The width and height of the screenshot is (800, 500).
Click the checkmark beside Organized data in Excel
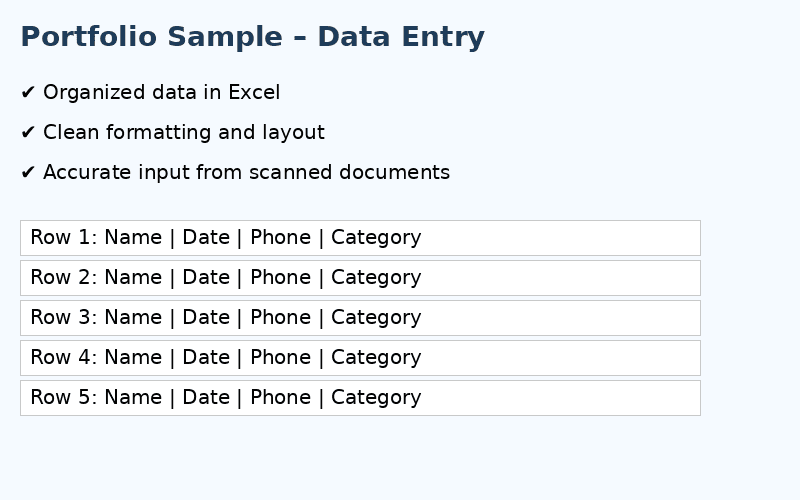tap(28, 92)
